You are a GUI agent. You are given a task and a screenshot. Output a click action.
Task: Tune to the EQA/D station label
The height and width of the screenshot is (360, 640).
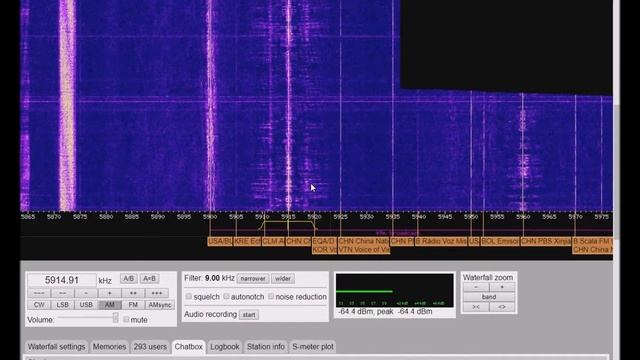coord(324,242)
